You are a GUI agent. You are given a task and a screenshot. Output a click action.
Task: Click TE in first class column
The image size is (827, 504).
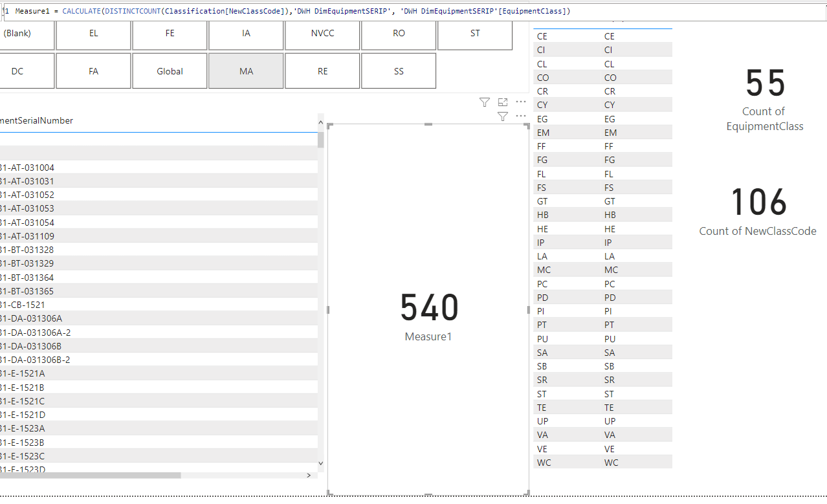(542, 408)
